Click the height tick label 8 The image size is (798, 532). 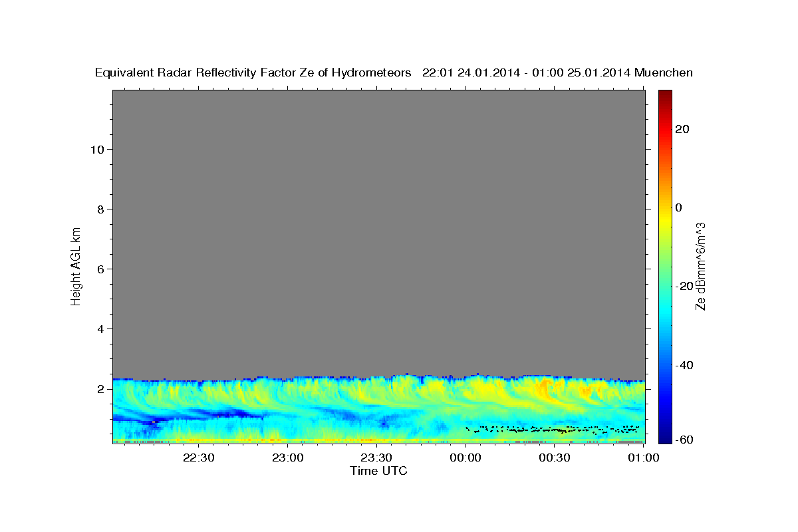click(99, 209)
